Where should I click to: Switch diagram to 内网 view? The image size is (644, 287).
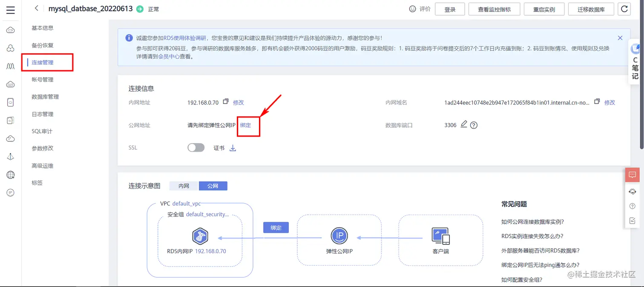(x=184, y=186)
